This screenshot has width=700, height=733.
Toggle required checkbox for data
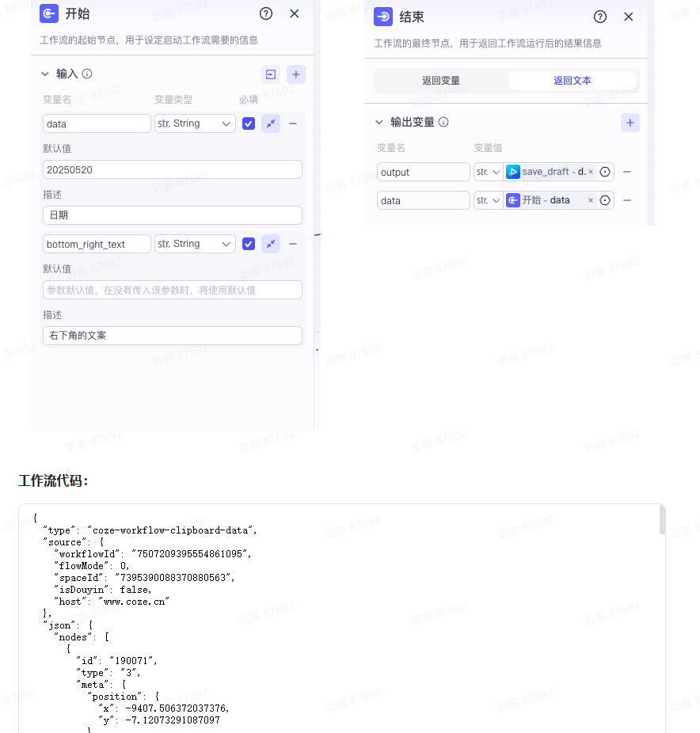coord(249,123)
